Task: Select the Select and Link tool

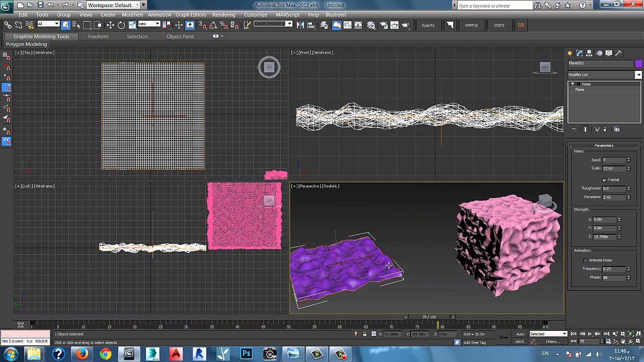Action: [8, 25]
